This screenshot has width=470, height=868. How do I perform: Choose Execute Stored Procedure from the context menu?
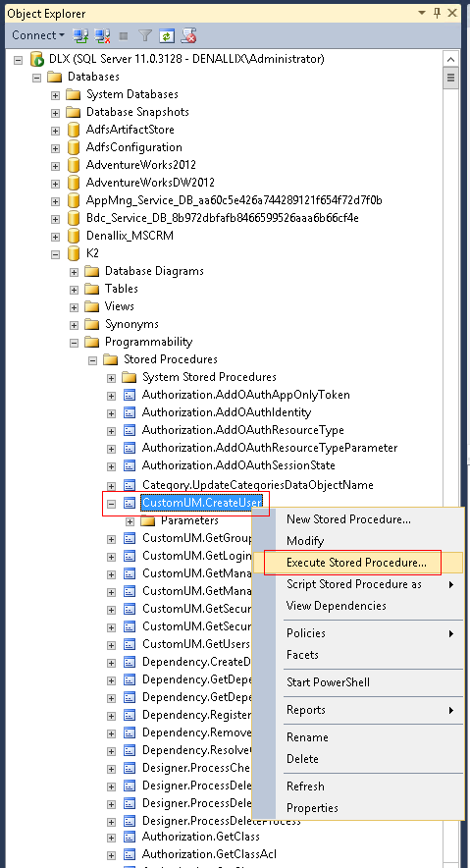(x=356, y=563)
